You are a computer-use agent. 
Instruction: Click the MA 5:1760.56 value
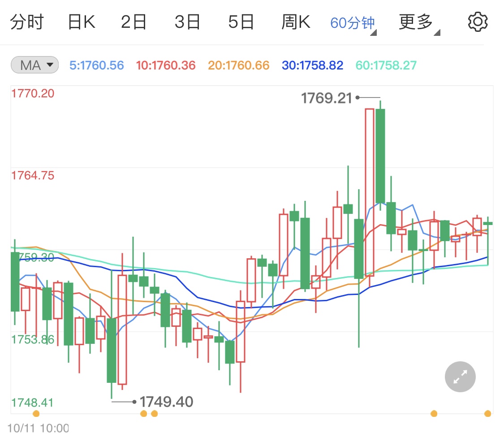pos(96,65)
